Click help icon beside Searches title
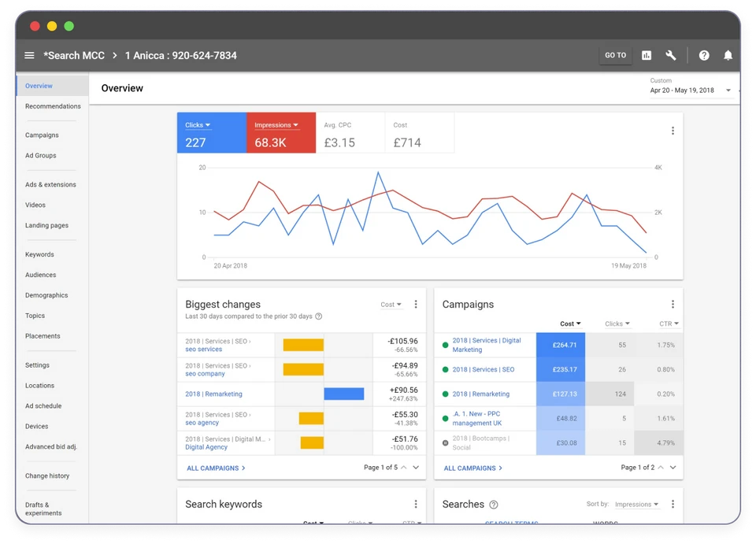The width and height of the screenshot is (756, 544). (x=494, y=505)
